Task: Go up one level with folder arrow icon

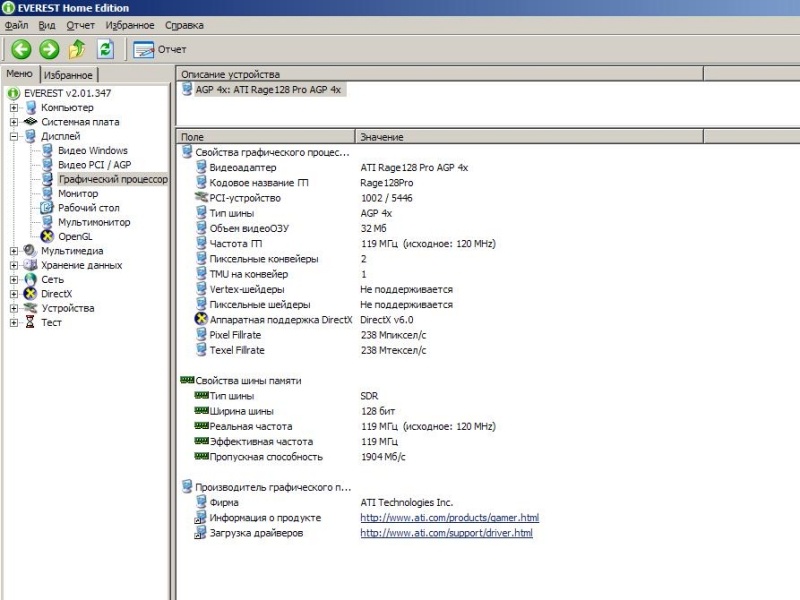Action: pos(77,49)
